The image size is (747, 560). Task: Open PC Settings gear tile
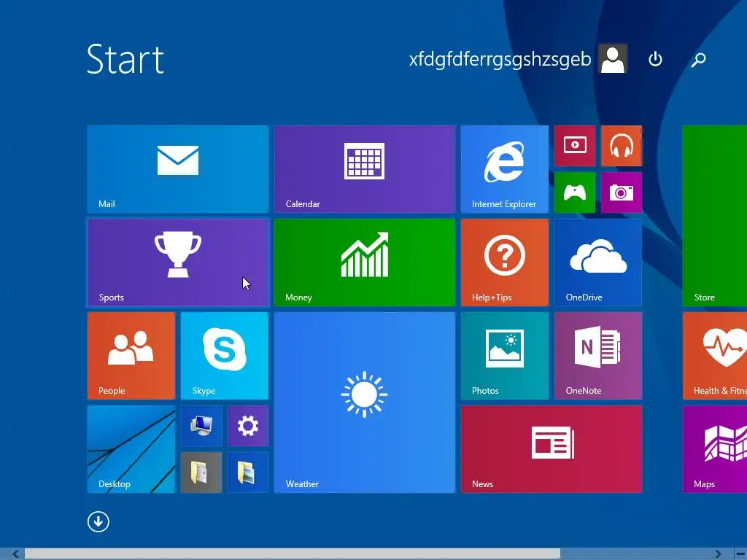pos(248,426)
